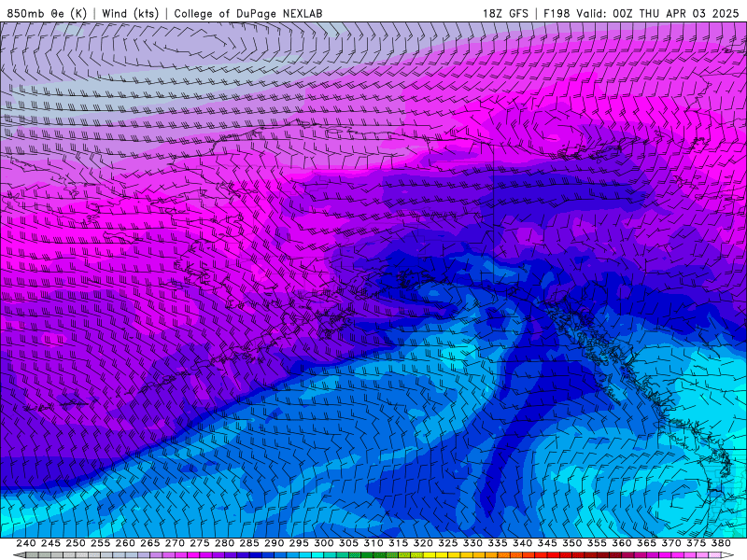Click the 380 legend value
The width and height of the screenshot is (747, 560).
pyautogui.click(x=721, y=543)
